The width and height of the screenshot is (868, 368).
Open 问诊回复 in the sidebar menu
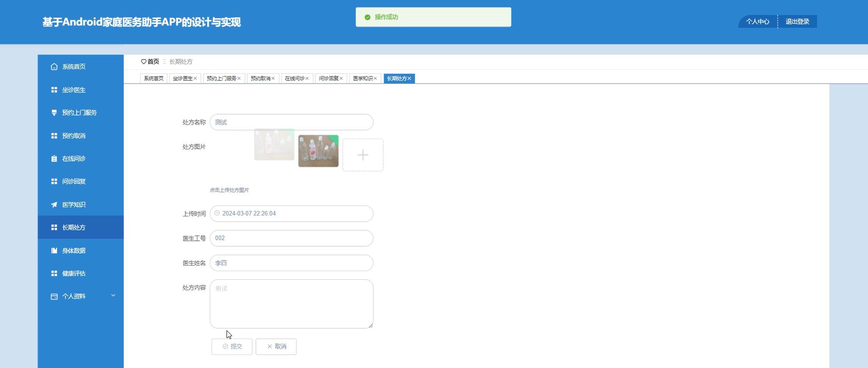click(80, 182)
